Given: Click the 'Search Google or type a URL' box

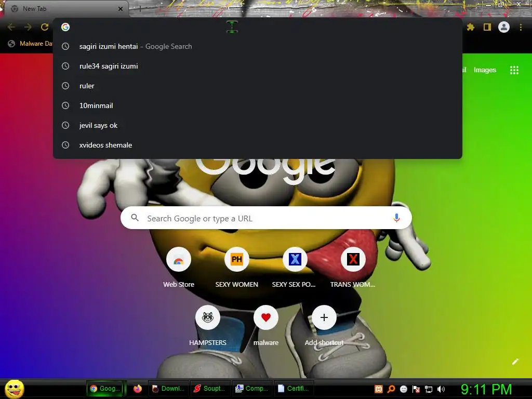Looking at the screenshot, I should 266,218.
